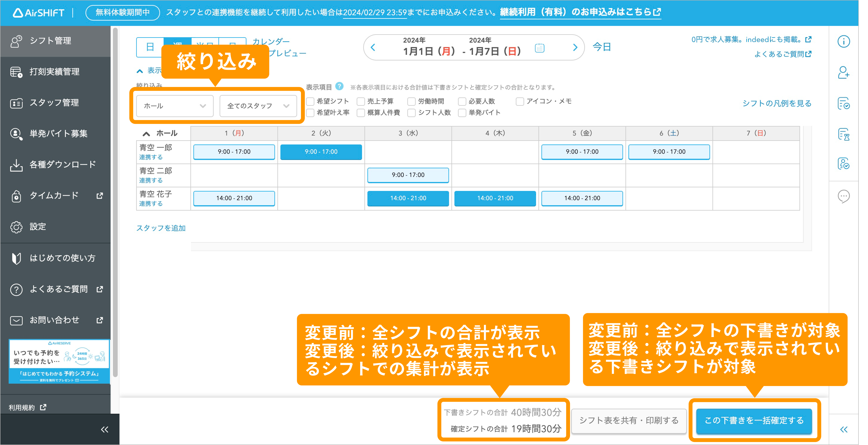
Task: Open 打刻実績管理 in the sidebar
Action: coord(56,72)
